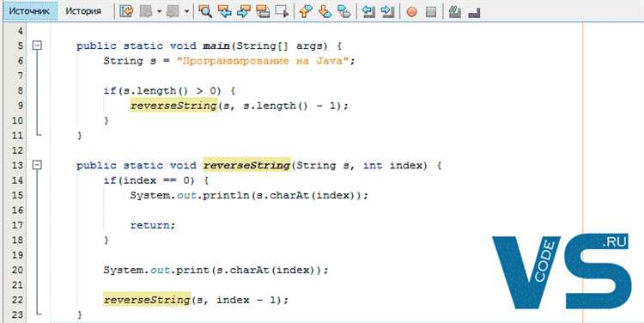Collapse the main method code fold

[x=37, y=46]
